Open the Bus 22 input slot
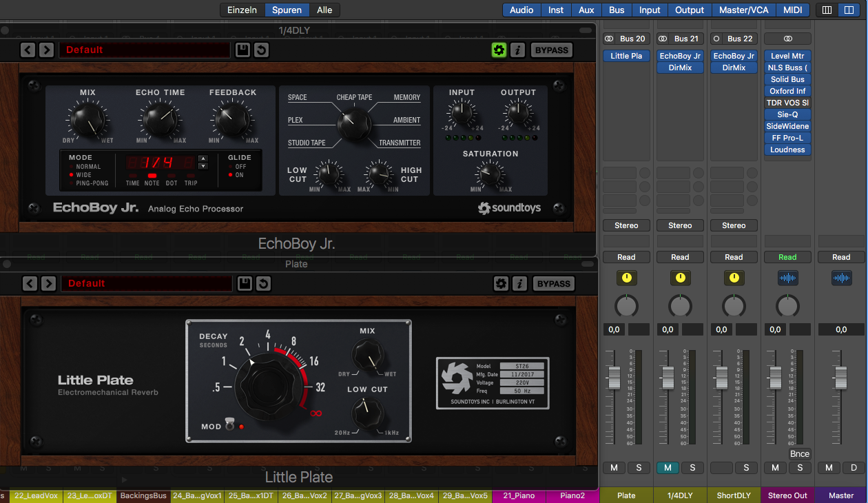The height and width of the screenshot is (503, 868). pyautogui.click(x=740, y=39)
